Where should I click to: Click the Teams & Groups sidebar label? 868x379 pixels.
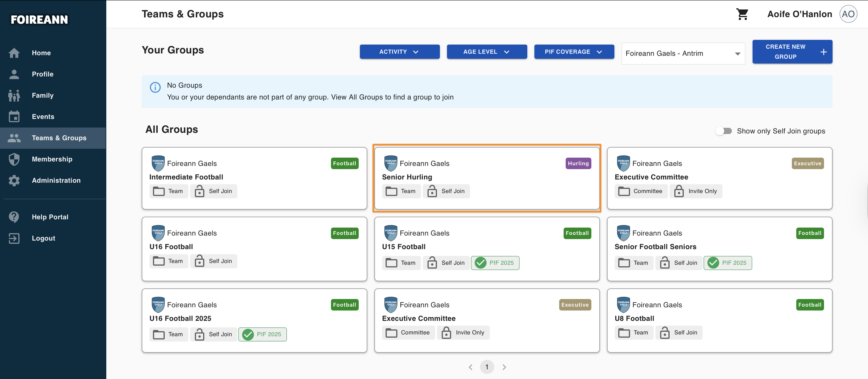(x=59, y=138)
